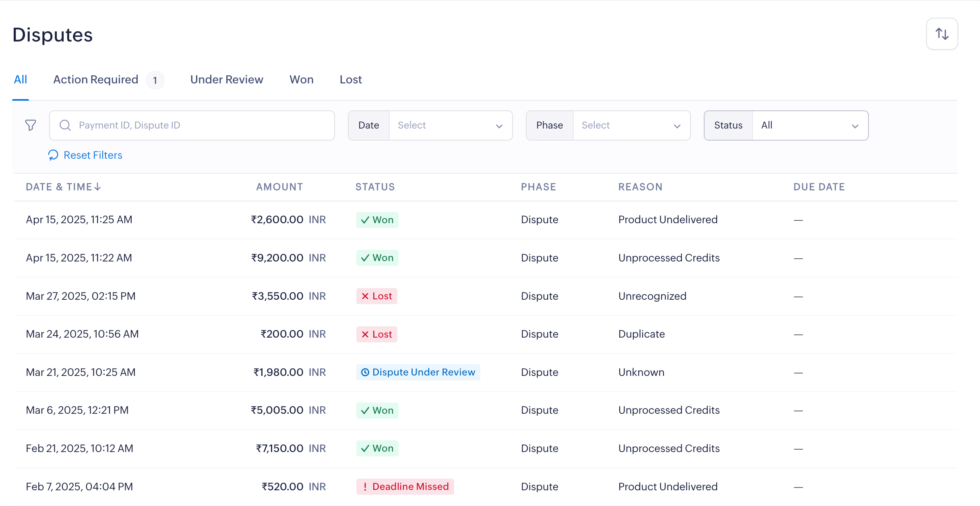Click the Dispute Under Review status badge

click(418, 372)
